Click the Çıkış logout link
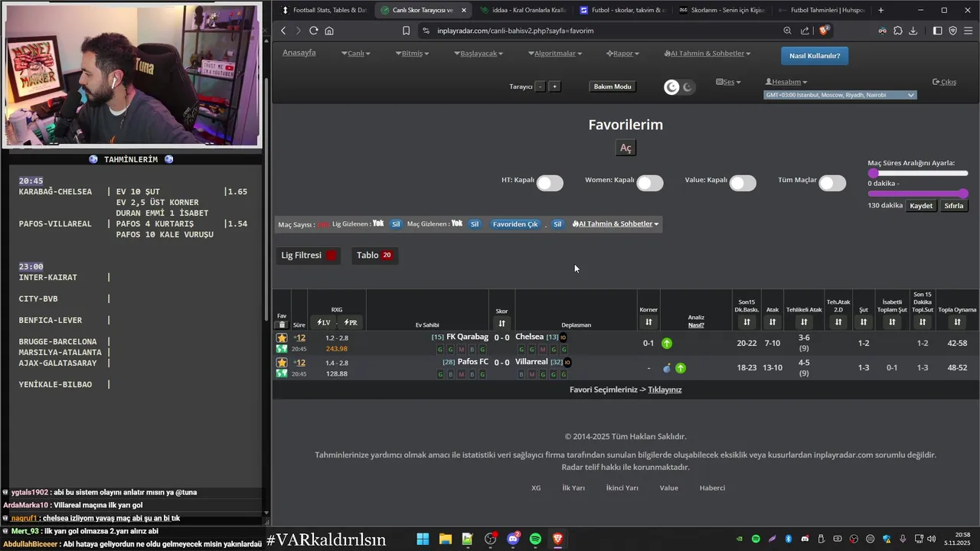The width and height of the screenshot is (980, 551). [x=944, y=82]
